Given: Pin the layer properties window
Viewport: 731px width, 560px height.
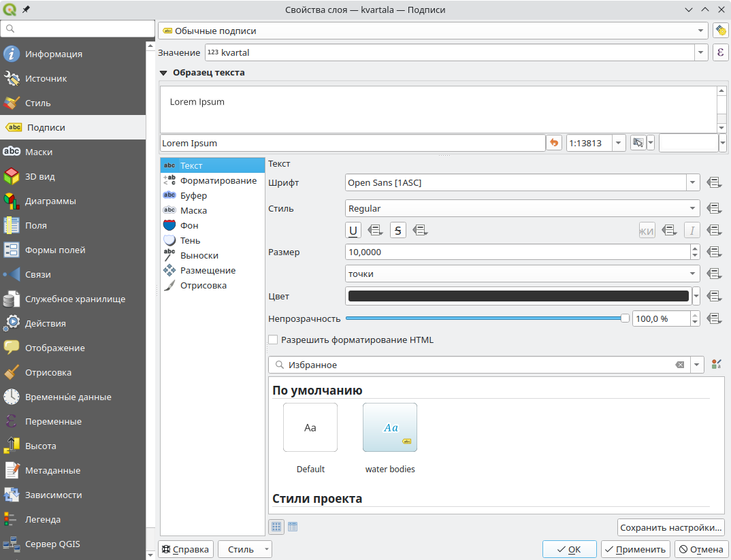Looking at the screenshot, I should [26, 10].
